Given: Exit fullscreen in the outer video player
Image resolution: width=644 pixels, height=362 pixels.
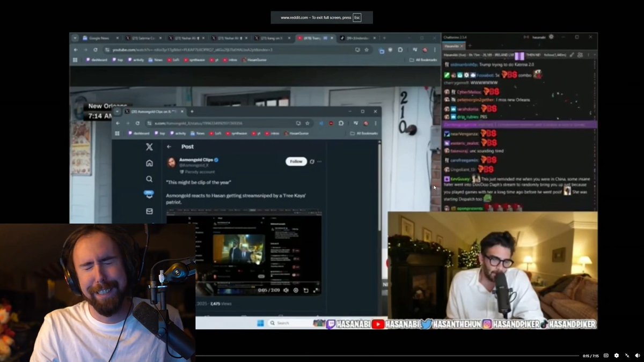Looking at the screenshot, I should point(627,356).
